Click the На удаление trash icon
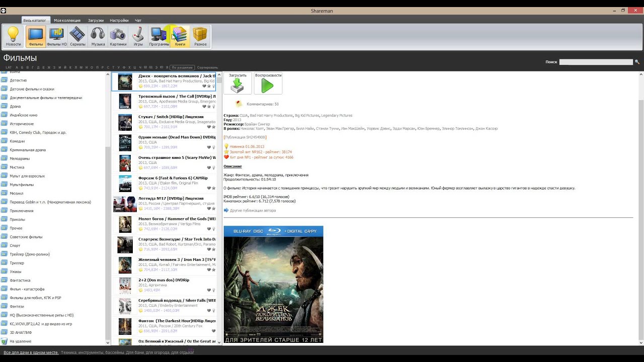The height and width of the screenshot is (362, 644). click(x=4, y=341)
